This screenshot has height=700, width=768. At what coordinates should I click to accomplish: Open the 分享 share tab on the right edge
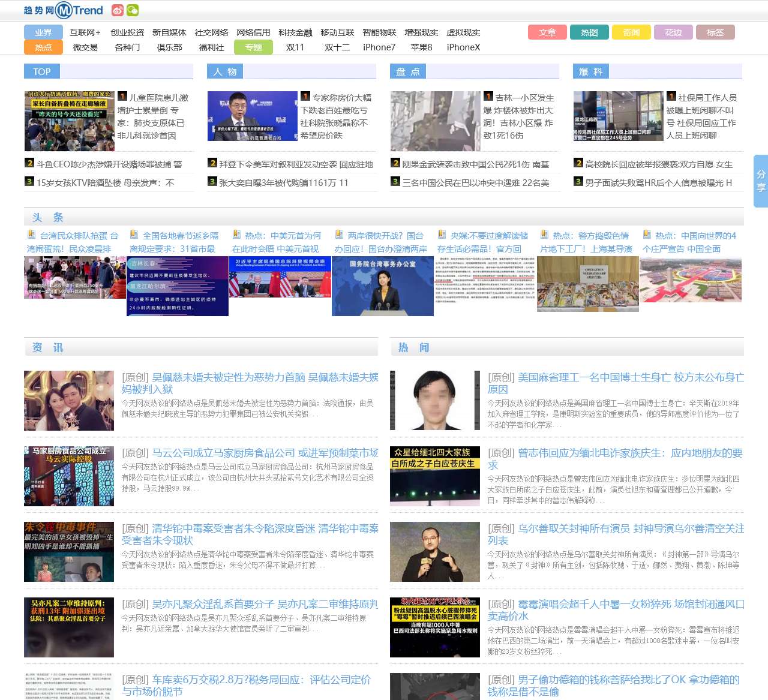[761, 181]
